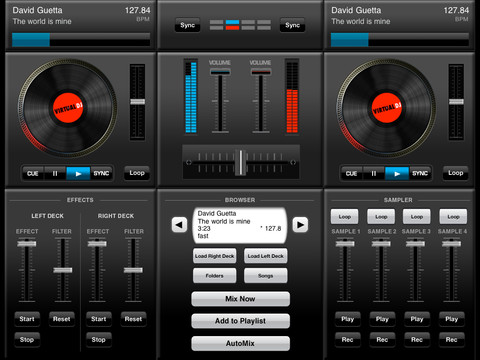Click CUE on the left deck
The image size is (480, 360).
tap(33, 174)
